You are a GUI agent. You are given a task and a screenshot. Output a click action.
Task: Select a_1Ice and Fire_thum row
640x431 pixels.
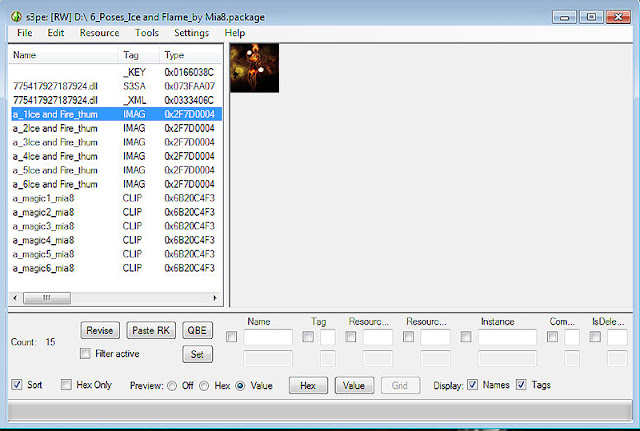pyautogui.click(x=116, y=114)
